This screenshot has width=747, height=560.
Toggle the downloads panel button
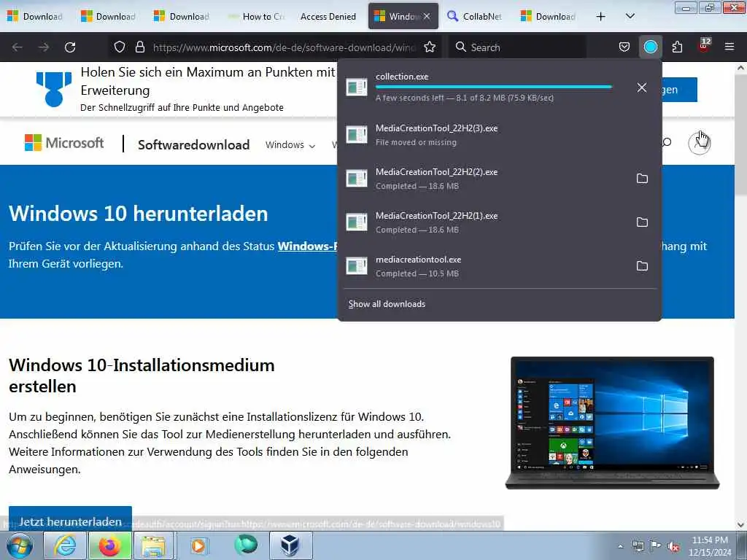650,47
